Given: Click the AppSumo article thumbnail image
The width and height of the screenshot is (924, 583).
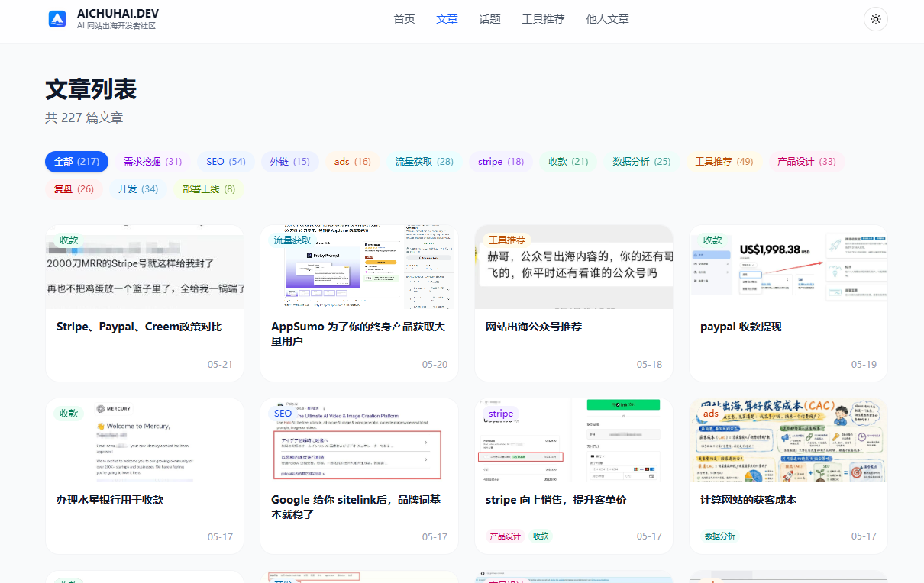Looking at the screenshot, I should [359, 267].
